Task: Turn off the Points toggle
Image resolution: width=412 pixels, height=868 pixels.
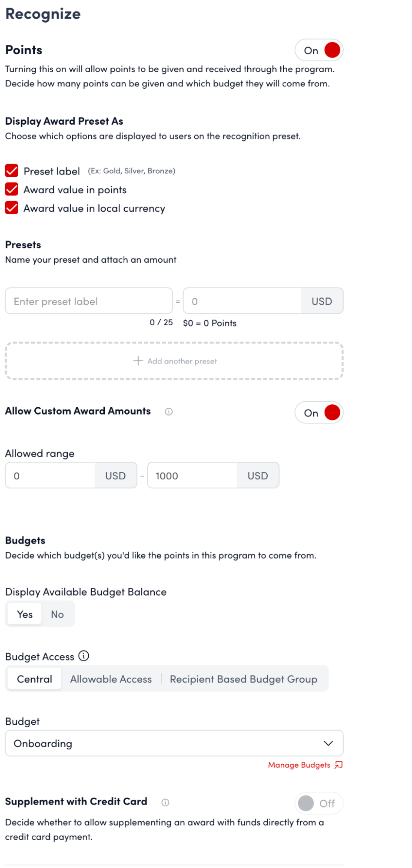Action: (319, 50)
